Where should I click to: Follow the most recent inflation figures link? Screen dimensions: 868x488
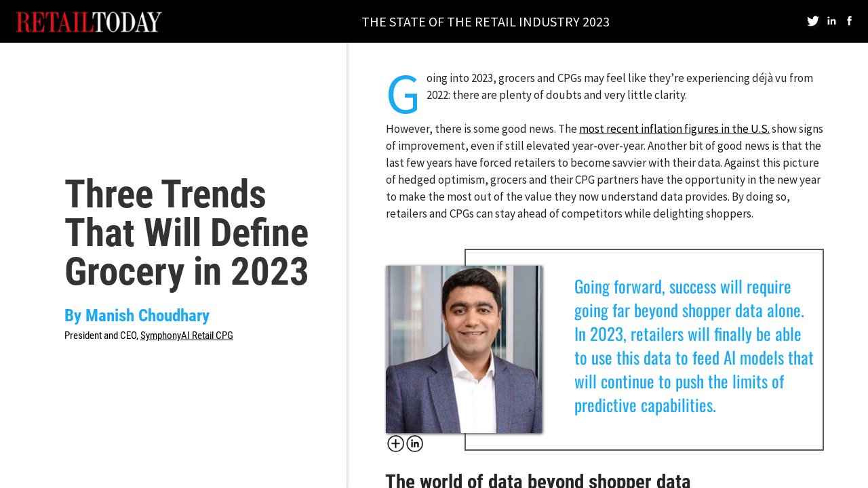point(674,129)
